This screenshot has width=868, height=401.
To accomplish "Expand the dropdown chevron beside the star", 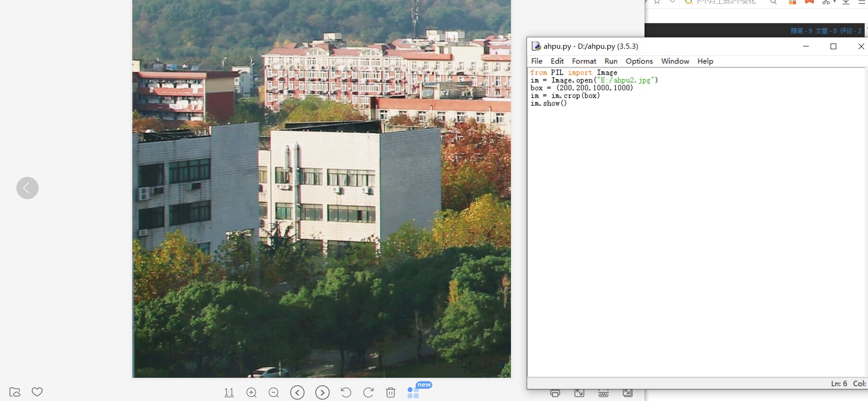I will [672, 2].
